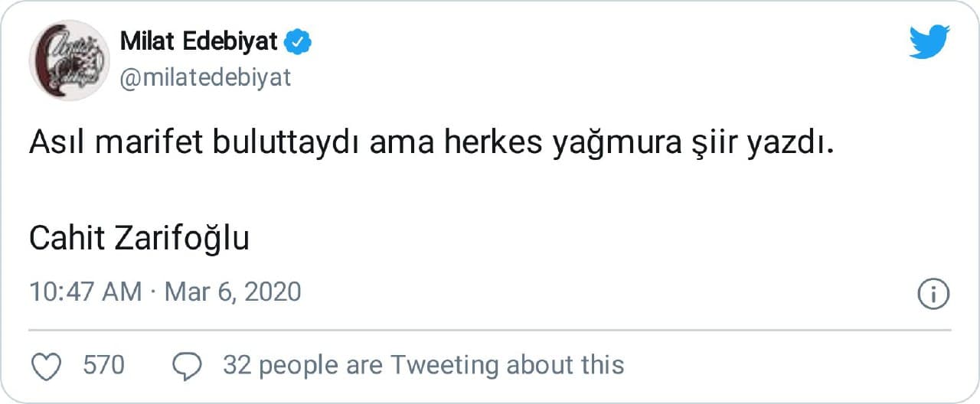Click the reply speech bubble icon

pyautogui.click(x=187, y=367)
